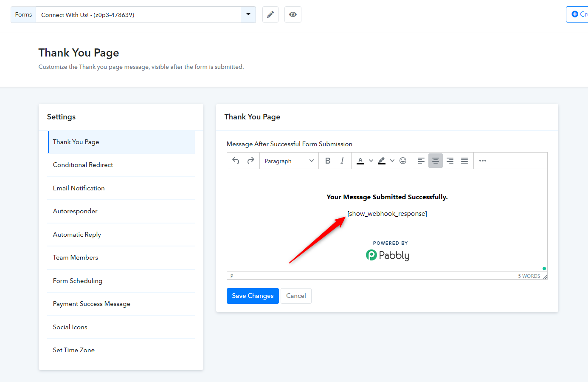Click the Forms label button
Viewport: 588px width, 382px height.
[23, 14]
